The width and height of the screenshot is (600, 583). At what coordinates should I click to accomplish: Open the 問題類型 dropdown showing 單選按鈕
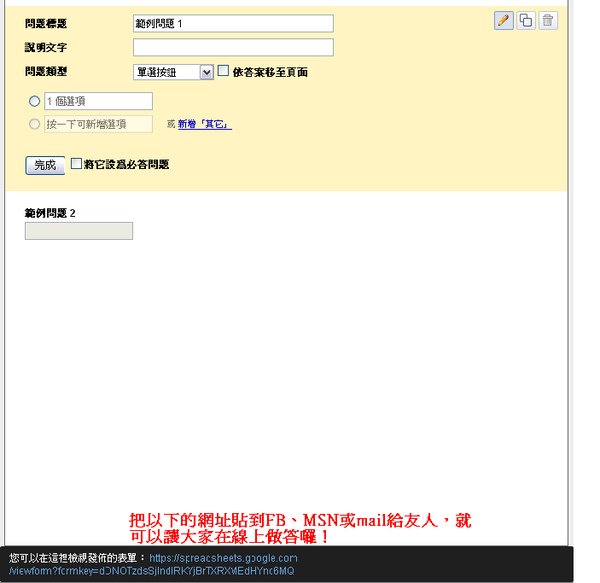pyautogui.click(x=173, y=72)
